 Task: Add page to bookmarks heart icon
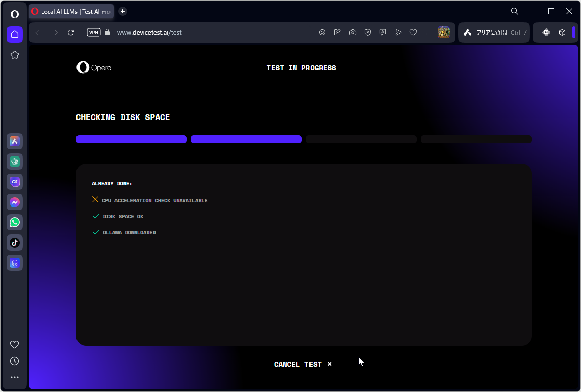coord(413,32)
